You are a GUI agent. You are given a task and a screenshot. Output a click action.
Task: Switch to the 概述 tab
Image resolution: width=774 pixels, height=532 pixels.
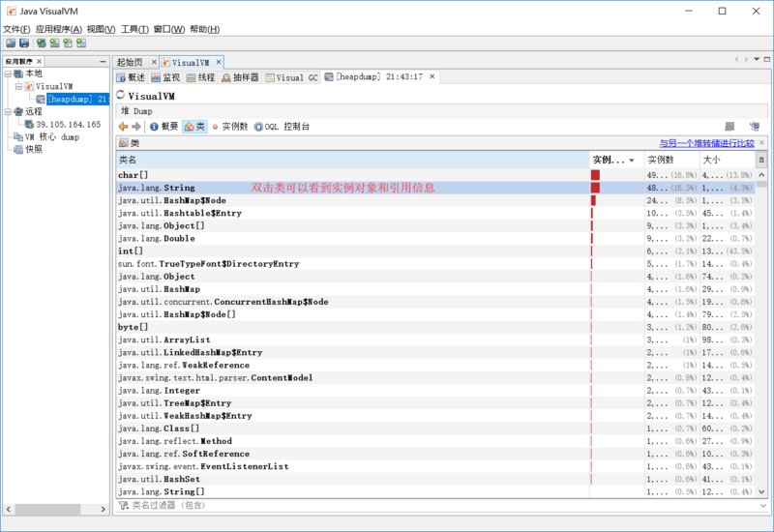click(132, 77)
